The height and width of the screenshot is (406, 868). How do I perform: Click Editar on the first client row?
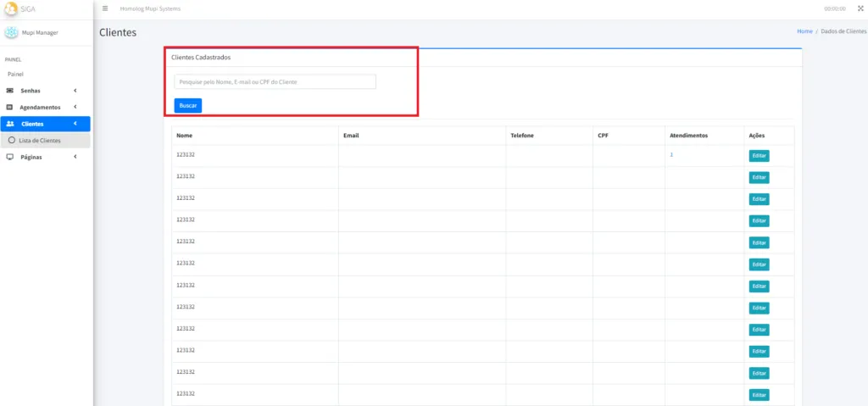click(x=759, y=156)
